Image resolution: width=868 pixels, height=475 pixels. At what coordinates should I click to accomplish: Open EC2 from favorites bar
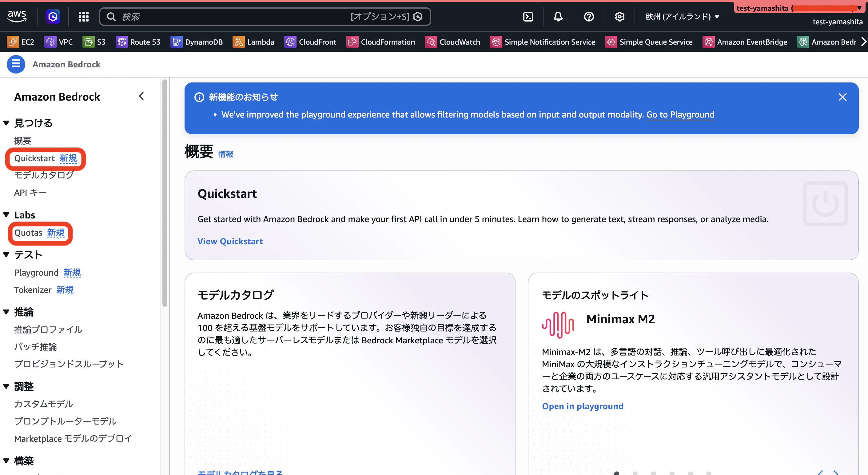tap(21, 42)
